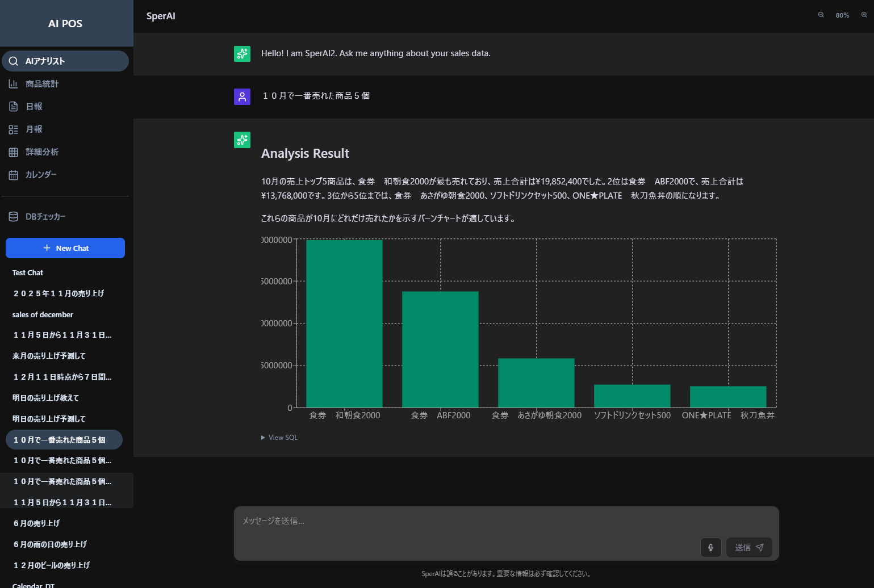Click the zoom out magnifier icon
This screenshot has width=874, height=588.
[821, 15]
